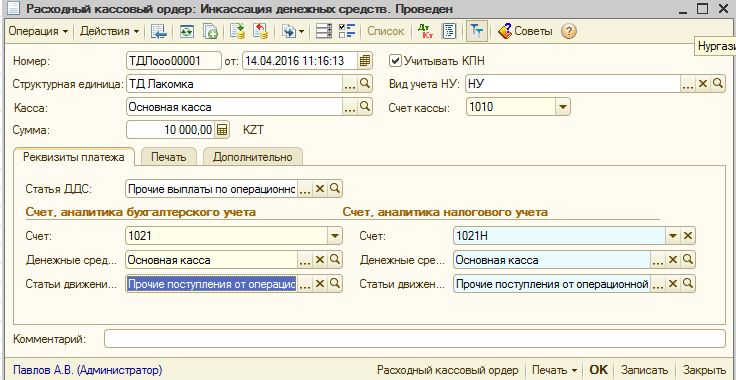Image resolution: width=736 pixels, height=380 pixels.
Task: Click the document structure list icon
Action: tap(323, 31)
